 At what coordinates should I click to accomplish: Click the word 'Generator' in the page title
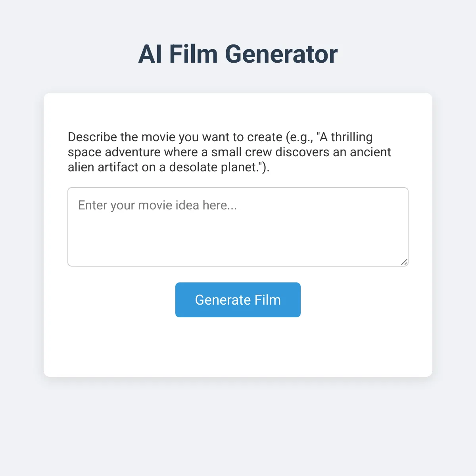(281, 54)
